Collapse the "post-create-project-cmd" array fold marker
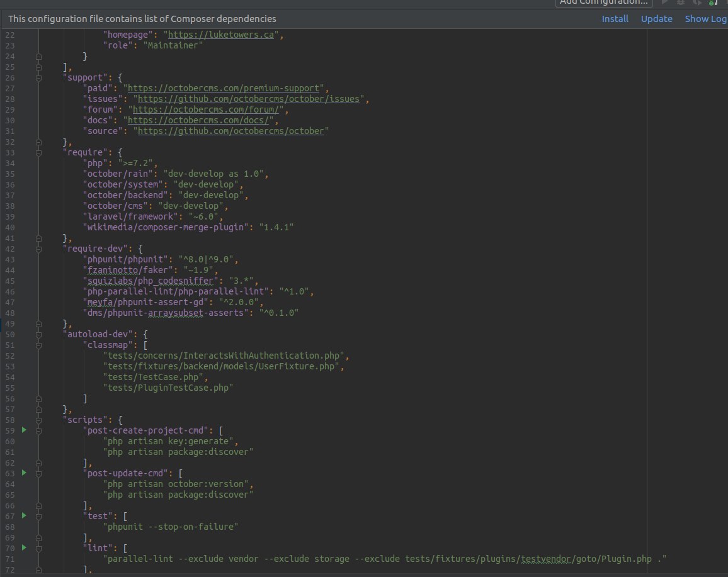 [38, 431]
